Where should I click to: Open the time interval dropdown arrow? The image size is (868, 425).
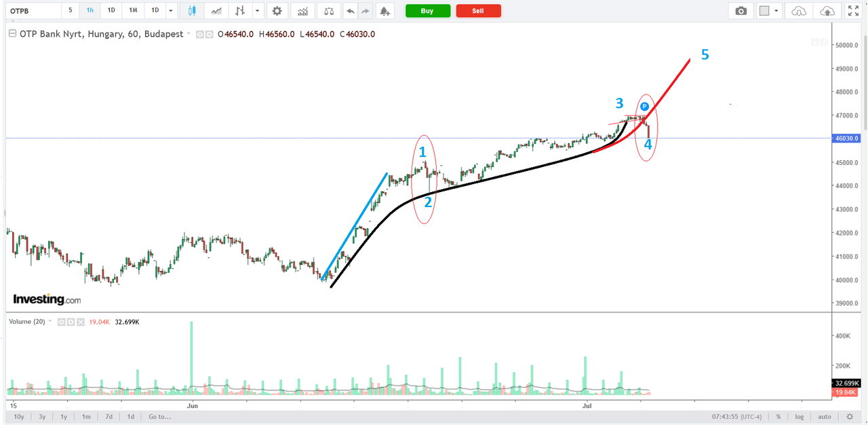click(x=170, y=11)
